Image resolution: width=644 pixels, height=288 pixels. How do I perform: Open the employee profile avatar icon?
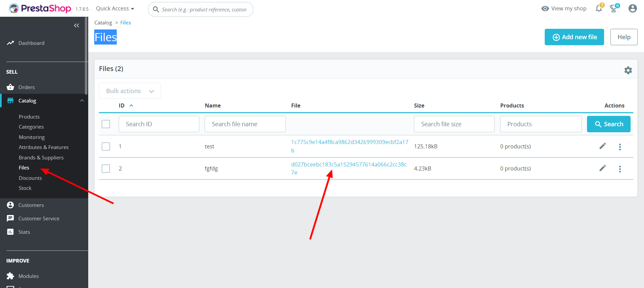(x=633, y=8)
